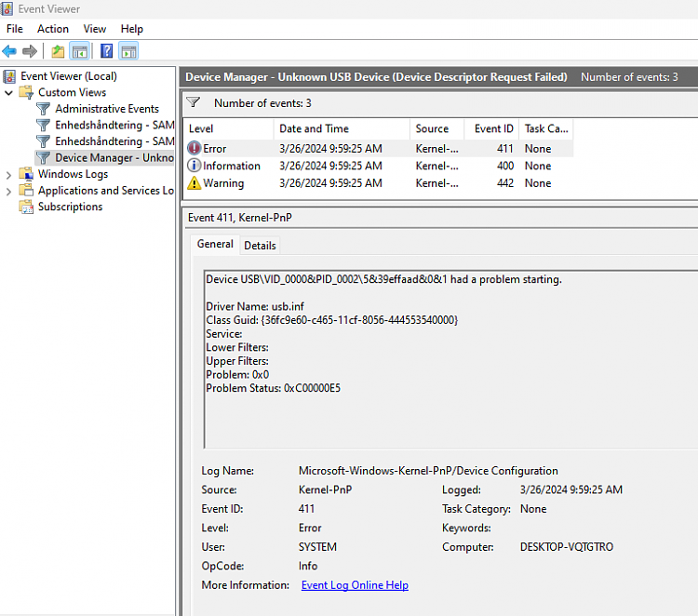Click the Logged value 3/26/2024 9:59:25 AM
This screenshot has height=616, width=698.
click(x=571, y=489)
